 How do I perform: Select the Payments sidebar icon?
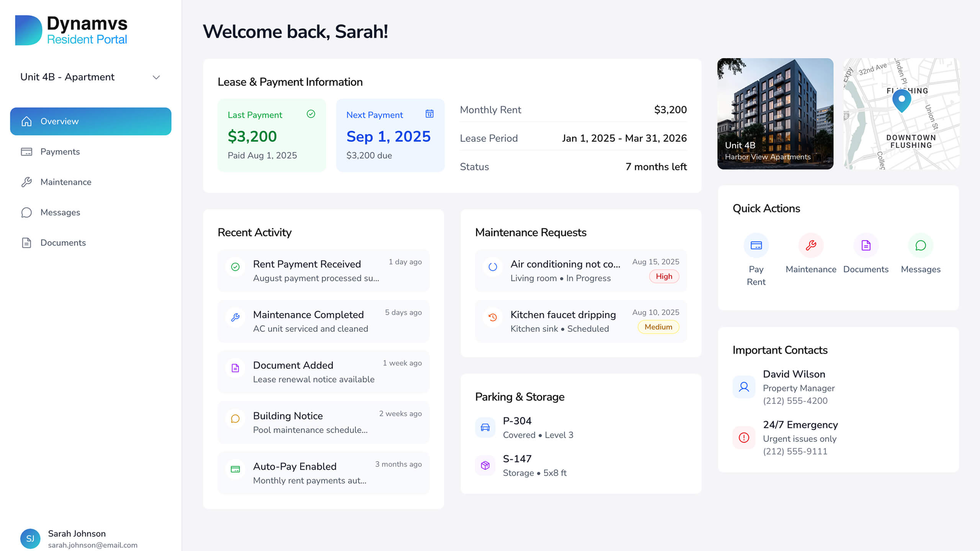pyautogui.click(x=27, y=152)
